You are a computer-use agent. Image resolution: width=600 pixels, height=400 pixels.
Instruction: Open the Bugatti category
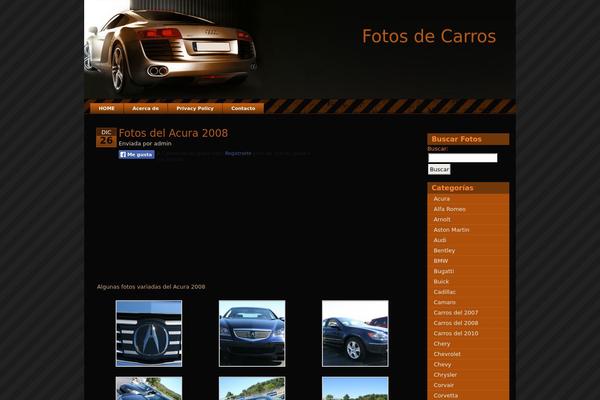(443, 271)
